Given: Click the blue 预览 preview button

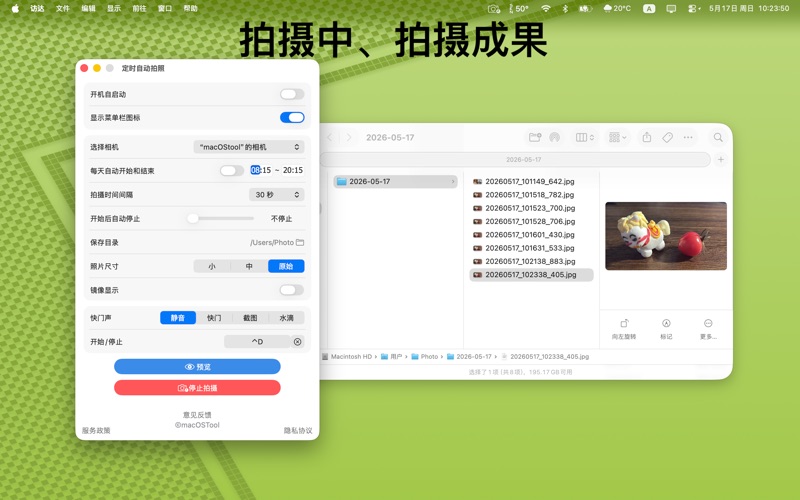Looking at the screenshot, I should [197, 366].
